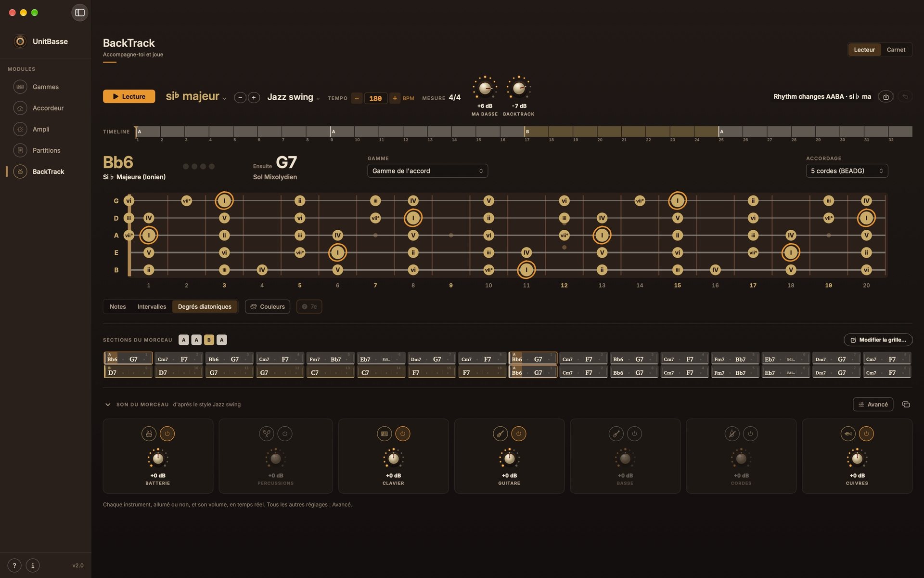The height and width of the screenshot is (578, 924).
Task: Open the 5 cordes (BEADG) tuning dropdown
Action: [847, 171]
